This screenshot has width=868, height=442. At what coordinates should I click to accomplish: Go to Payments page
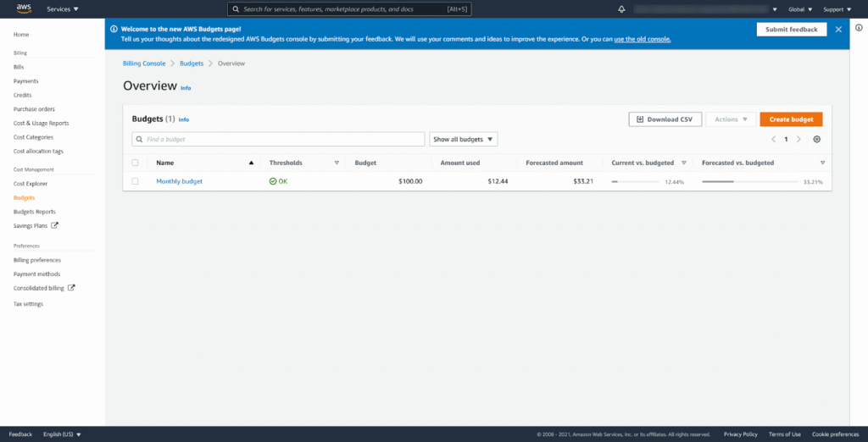pos(26,80)
